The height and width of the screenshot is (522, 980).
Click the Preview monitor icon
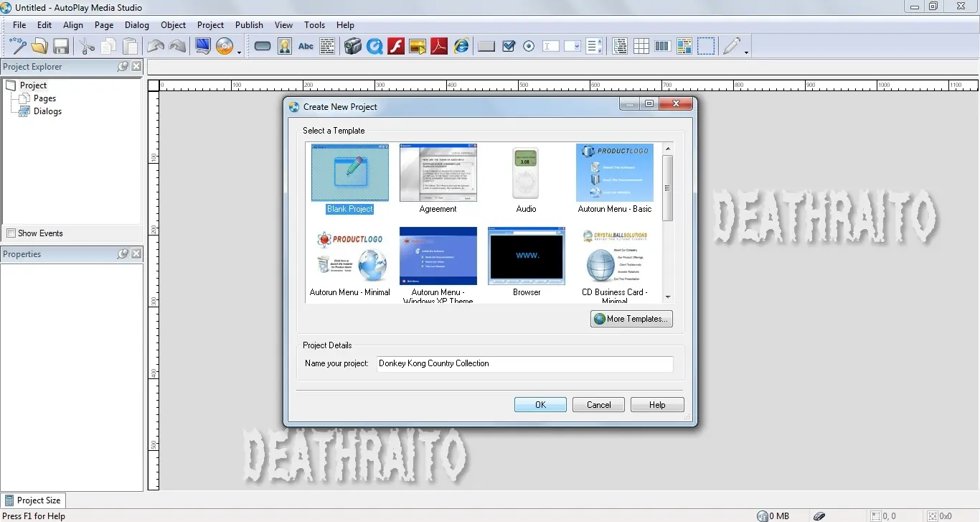pyautogui.click(x=203, y=47)
